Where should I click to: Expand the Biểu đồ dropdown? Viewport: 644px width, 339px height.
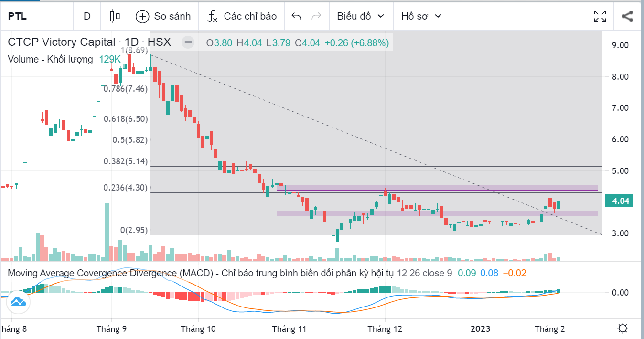click(x=361, y=16)
